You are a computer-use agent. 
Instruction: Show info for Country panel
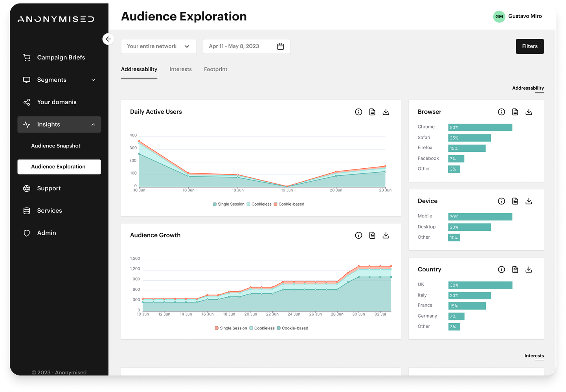point(502,270)
